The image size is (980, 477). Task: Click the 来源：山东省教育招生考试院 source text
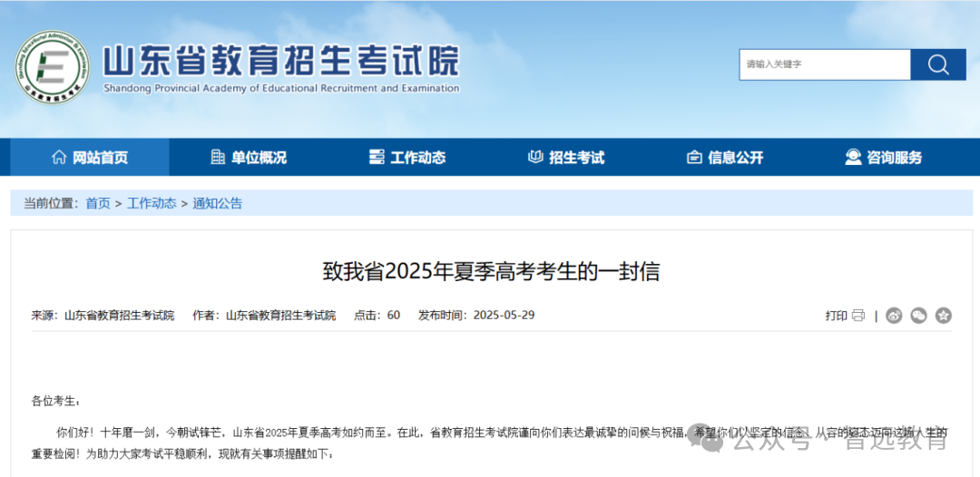click(x=103, y=316)
